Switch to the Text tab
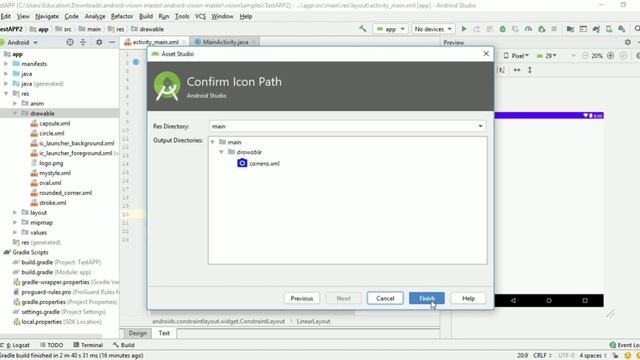 pyautogui.click(x=164, y=333)
